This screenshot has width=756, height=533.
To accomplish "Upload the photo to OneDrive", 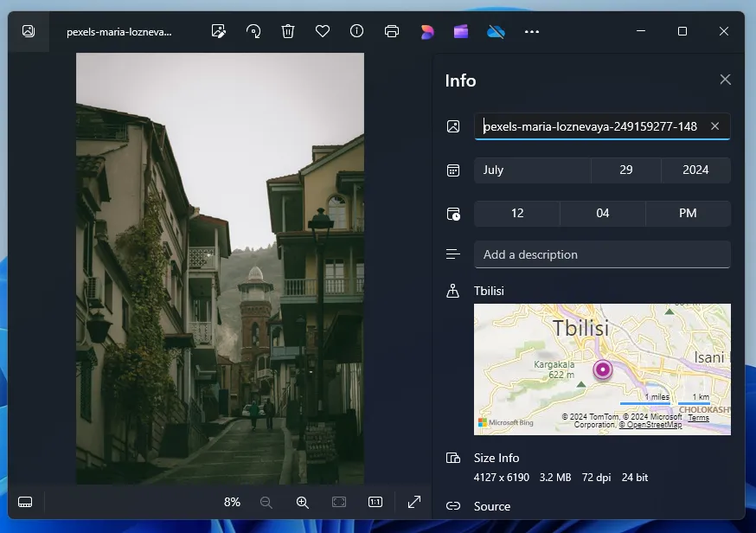I will click(495, 31).
